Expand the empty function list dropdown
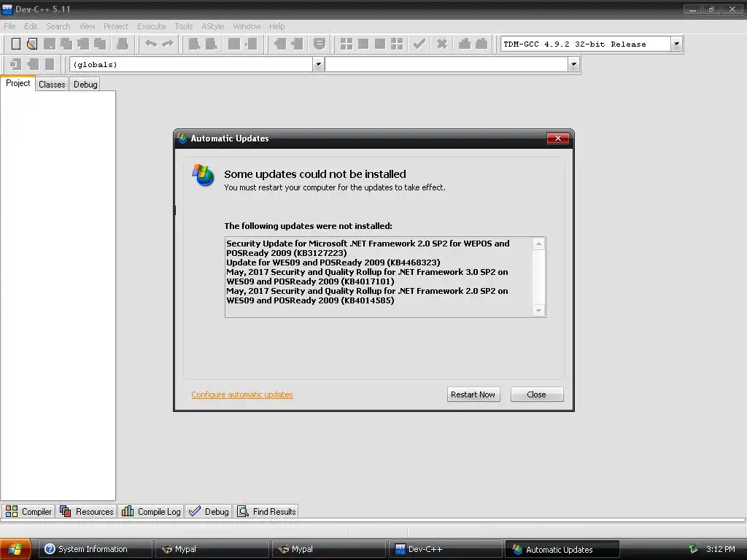 [x=573, y=64]
